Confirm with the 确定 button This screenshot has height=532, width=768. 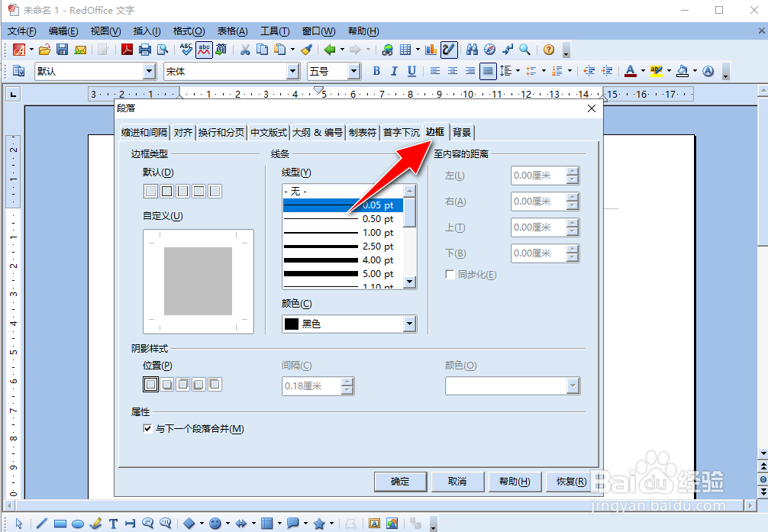[400, 482]
